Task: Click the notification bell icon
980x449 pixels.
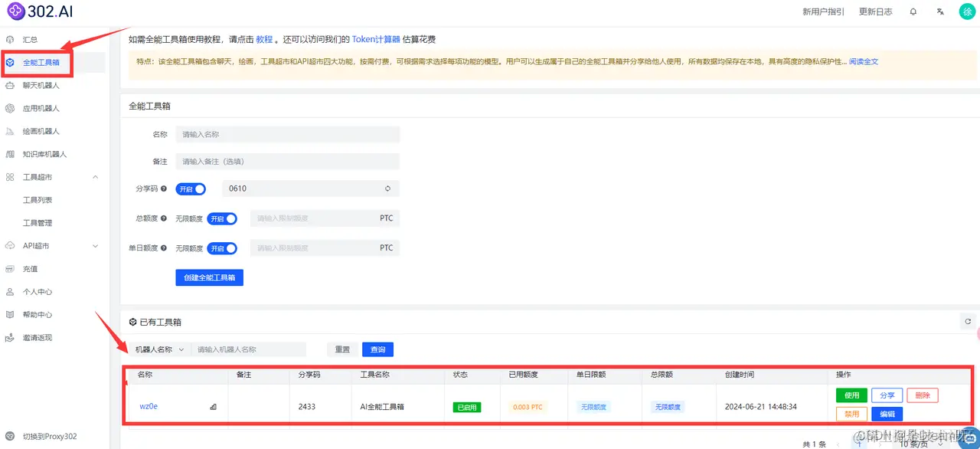Action: (913, 11)
